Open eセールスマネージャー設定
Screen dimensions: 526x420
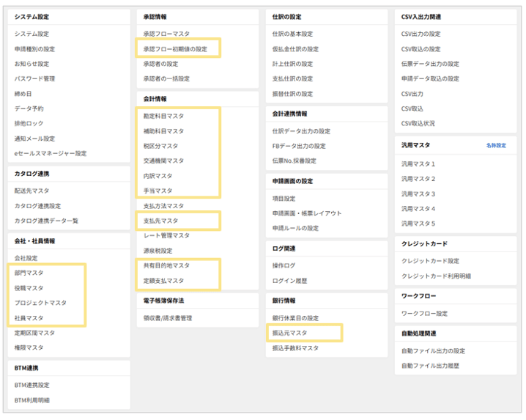[51, 153]
